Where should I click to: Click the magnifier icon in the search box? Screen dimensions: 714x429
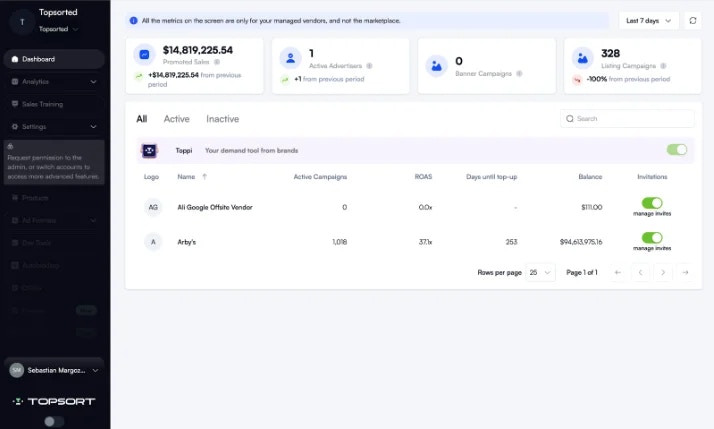pyautogui.click(x=570, y=118)
